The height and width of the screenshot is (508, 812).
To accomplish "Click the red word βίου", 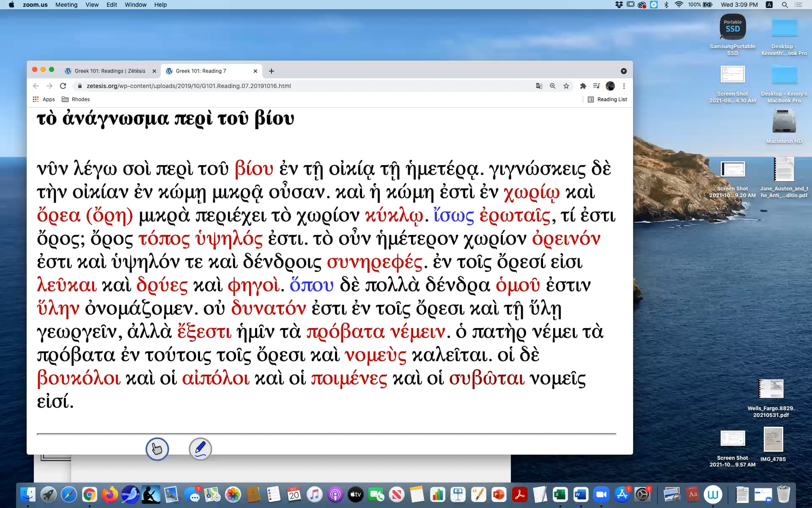I will 254,169.
